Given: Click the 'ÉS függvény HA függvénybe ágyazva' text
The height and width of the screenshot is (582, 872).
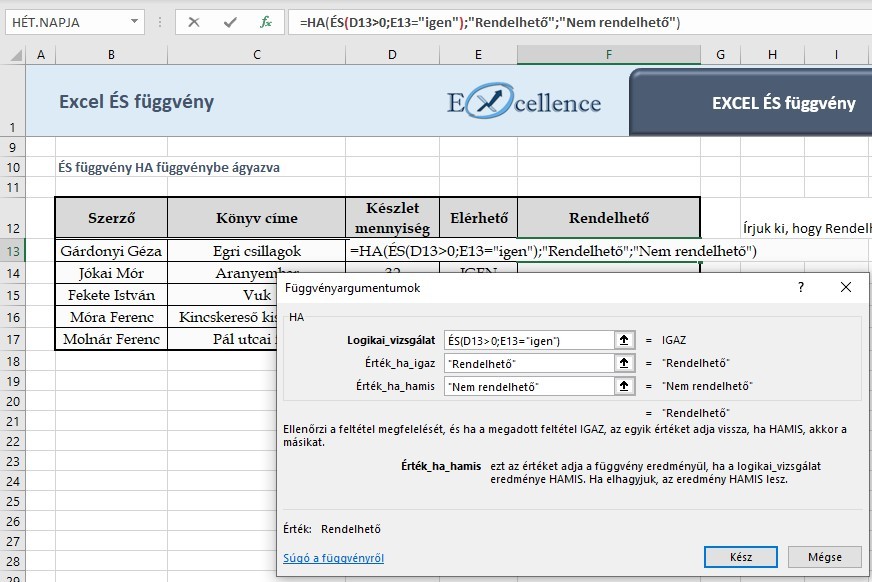Looking at the screenshot, I should point(169,167).
